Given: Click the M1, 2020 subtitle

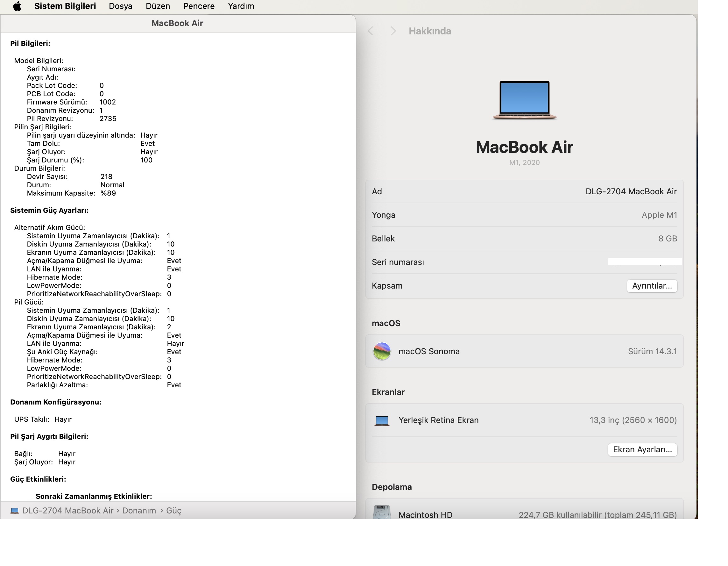Looking at the screenshot, I should click(x=524, y=162).
